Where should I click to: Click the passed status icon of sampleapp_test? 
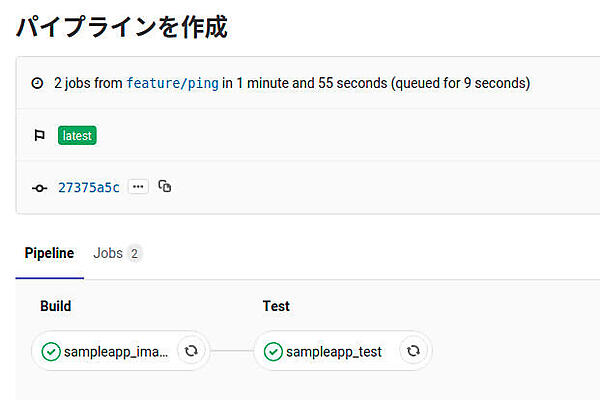(273, 351)
